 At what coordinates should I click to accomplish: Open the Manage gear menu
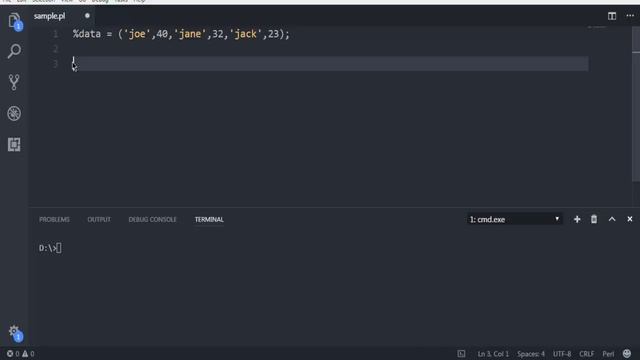click(x=14, y=332)
